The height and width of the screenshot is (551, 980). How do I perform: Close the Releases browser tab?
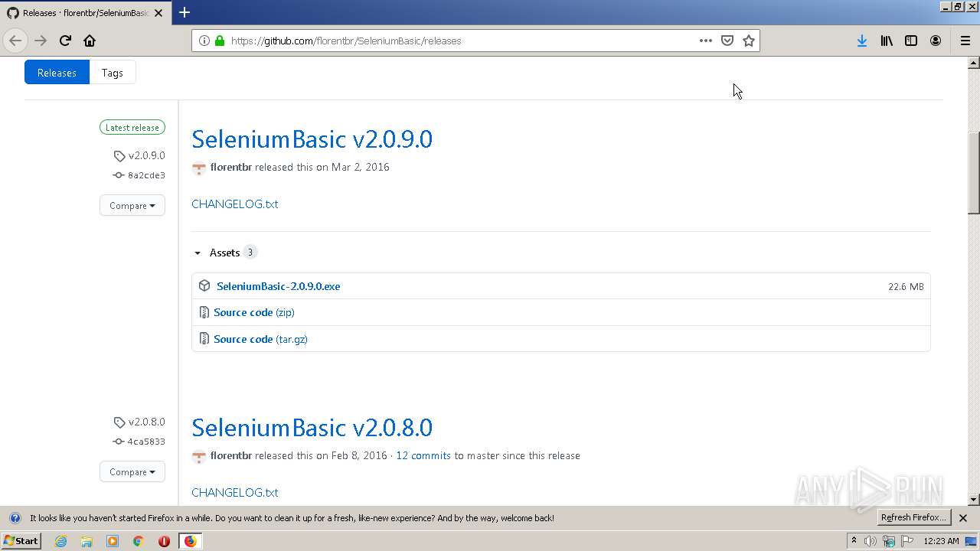click(159, 13)
